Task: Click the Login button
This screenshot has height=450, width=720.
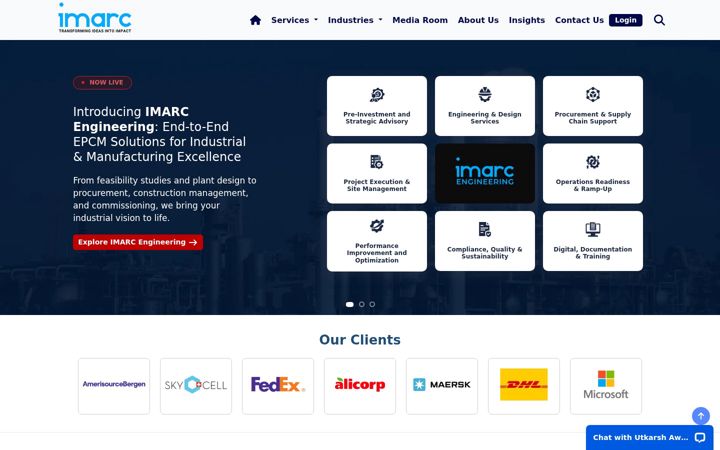Action: pos(625,20)
